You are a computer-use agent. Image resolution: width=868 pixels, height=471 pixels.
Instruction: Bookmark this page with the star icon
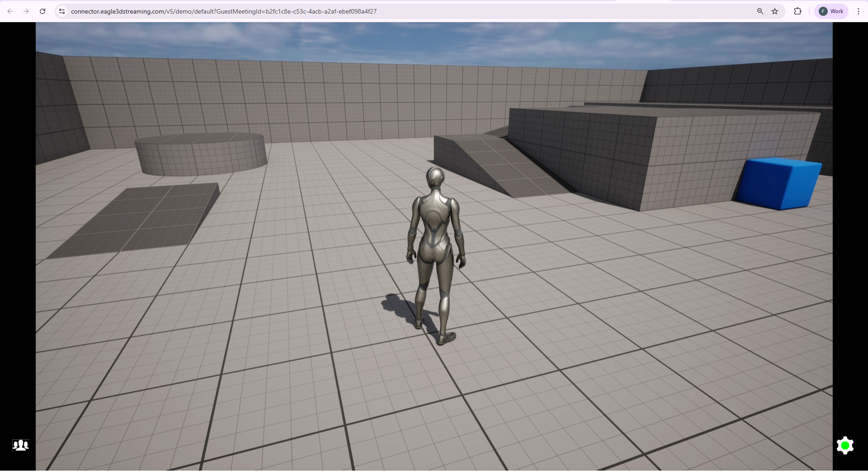click(775, 11)
